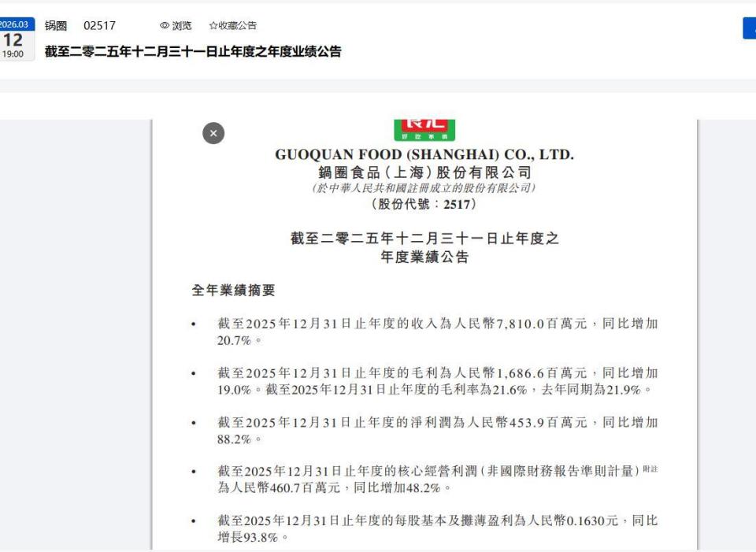The height and width of the screenshot is (552, 756).
Task: Open the stock code 02517 link
Action: pos(99,25)
